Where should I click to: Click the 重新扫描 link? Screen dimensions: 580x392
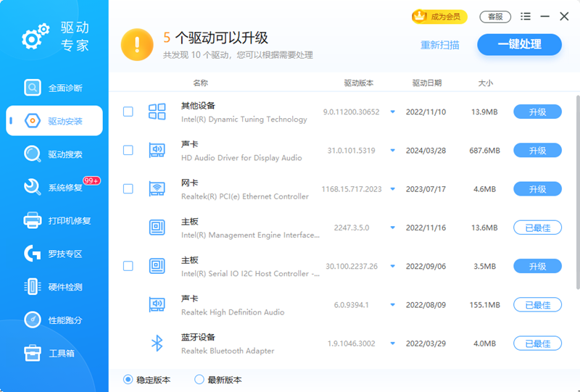[x=440, y=45]
